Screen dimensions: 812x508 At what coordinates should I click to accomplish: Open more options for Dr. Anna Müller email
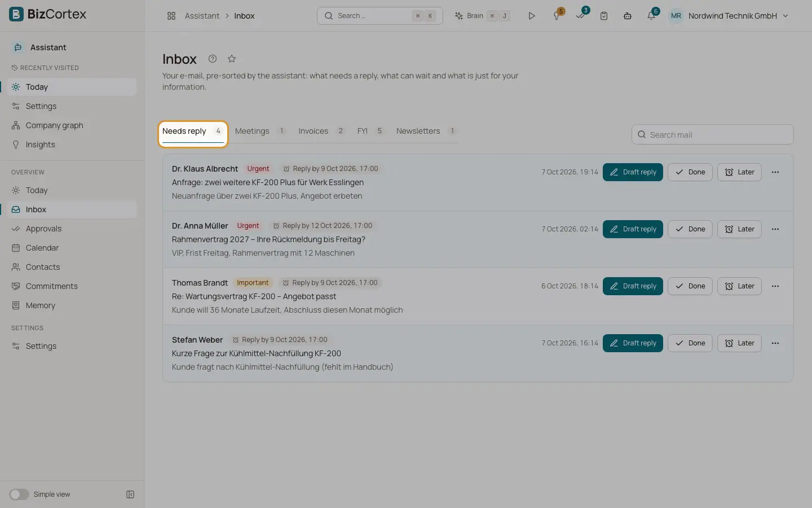(775, 229)
